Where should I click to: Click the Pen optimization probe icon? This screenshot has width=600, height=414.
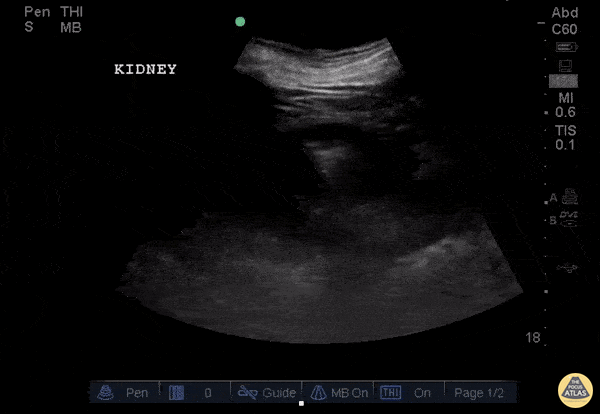[x=106, y=393]
